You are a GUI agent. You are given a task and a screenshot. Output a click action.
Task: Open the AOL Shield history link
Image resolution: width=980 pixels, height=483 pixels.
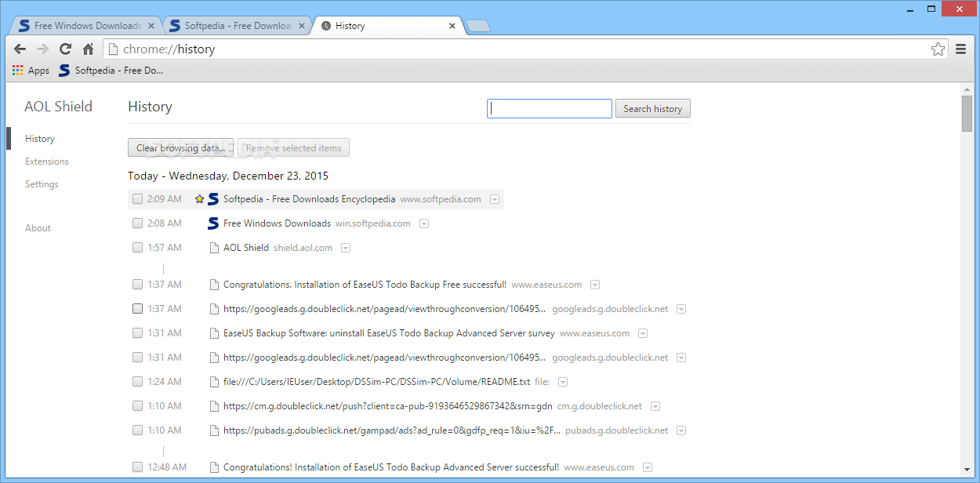click(246, 248)
